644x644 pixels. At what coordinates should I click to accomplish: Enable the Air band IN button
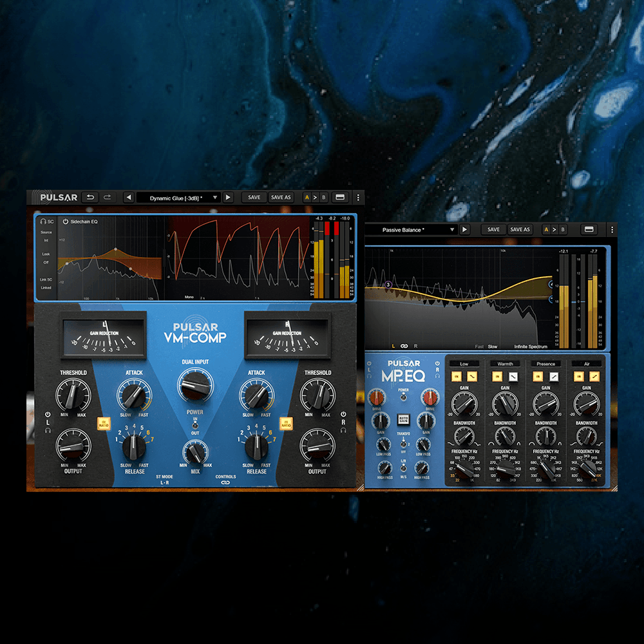[579, 376]
